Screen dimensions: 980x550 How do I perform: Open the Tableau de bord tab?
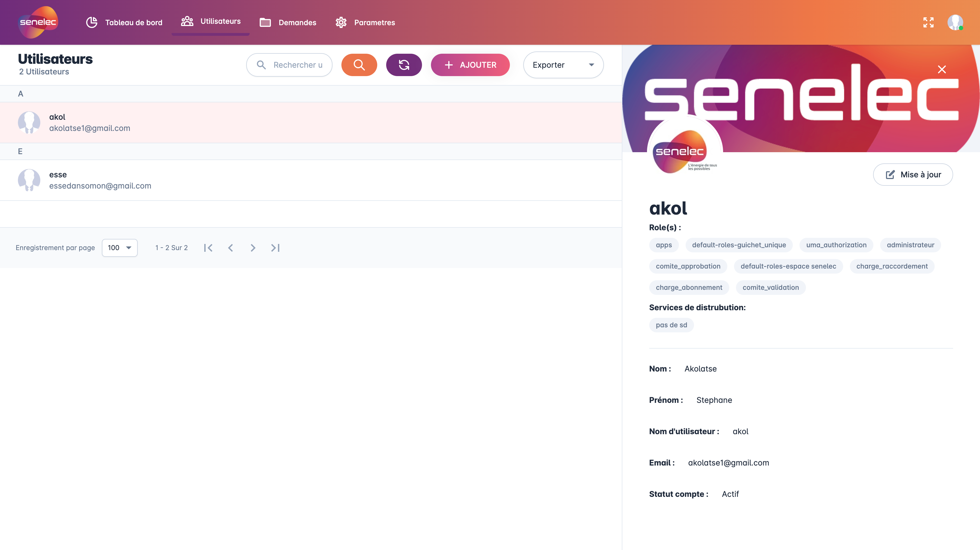125,22
